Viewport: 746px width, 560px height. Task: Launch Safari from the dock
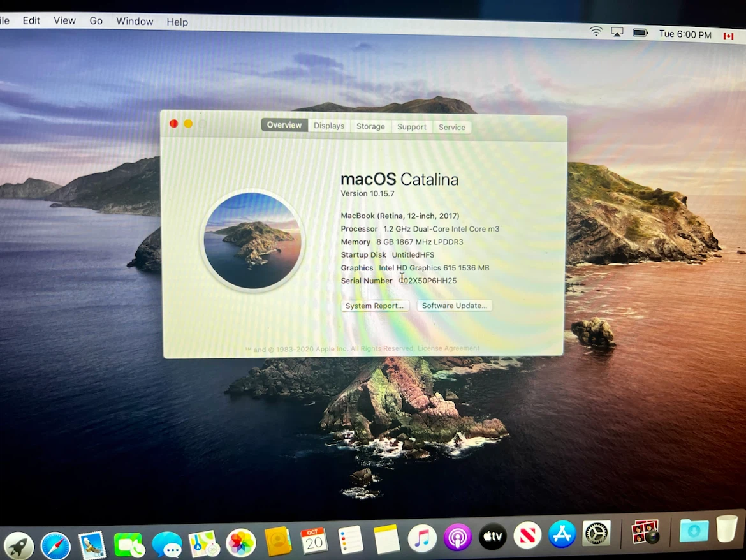tap(55, 546)
